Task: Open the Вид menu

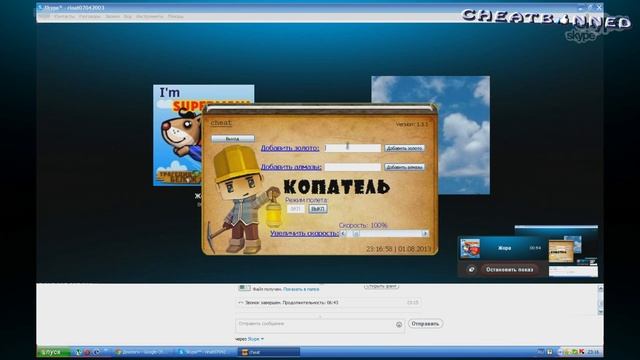Action: [x=128, y=17]
